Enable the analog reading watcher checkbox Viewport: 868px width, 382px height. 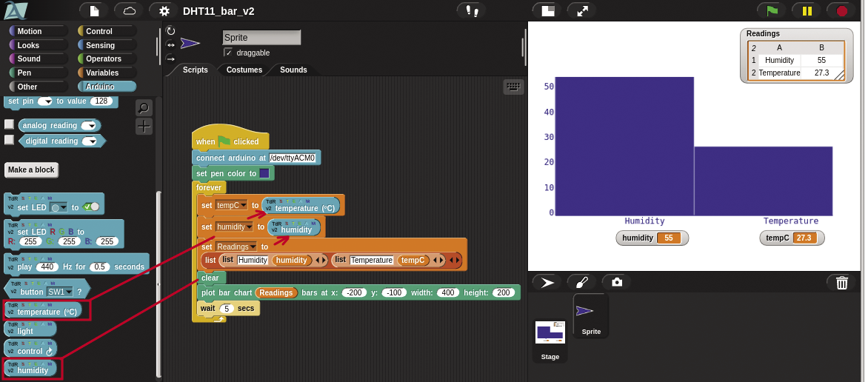tap(9, 124)
